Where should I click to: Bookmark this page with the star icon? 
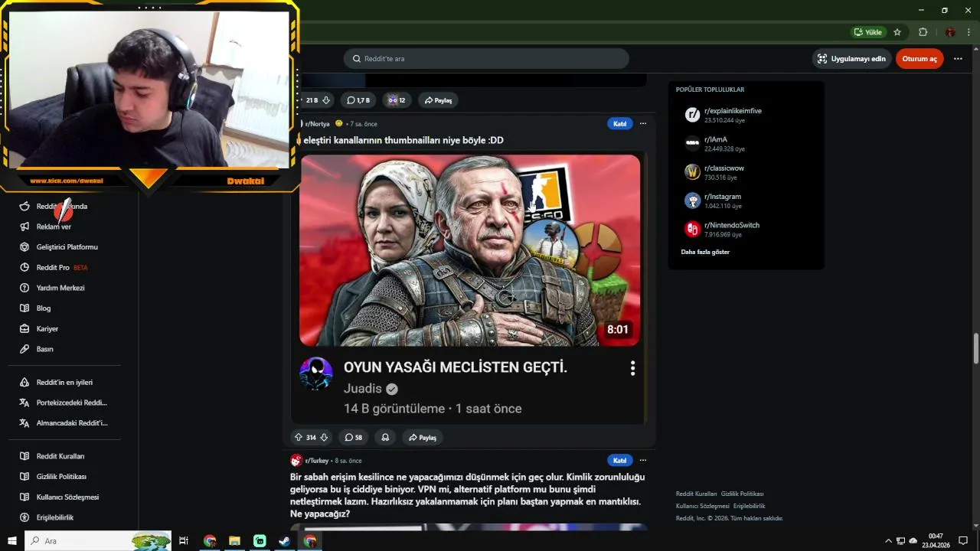click(897, 32)
